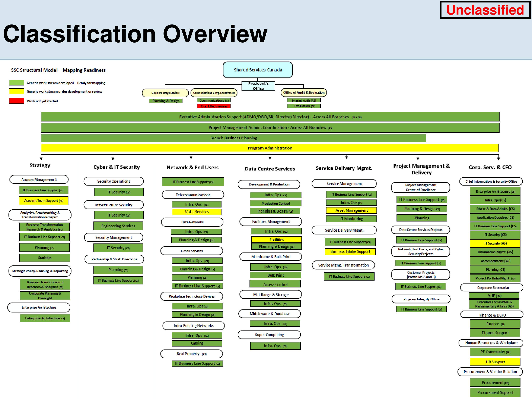The image size is (532, 399).
Task: Select the 'Shared Services Canada' top box
Action: [x=258, y=70]
